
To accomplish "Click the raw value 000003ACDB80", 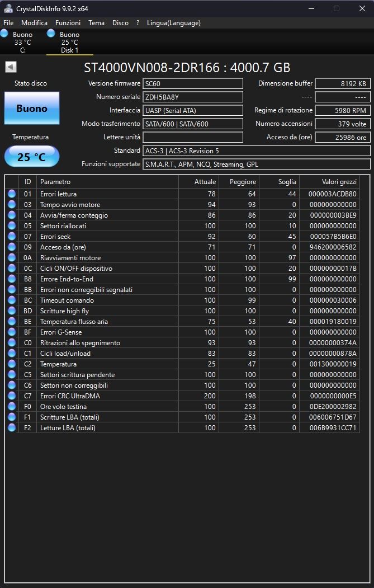I will [333, 194].
